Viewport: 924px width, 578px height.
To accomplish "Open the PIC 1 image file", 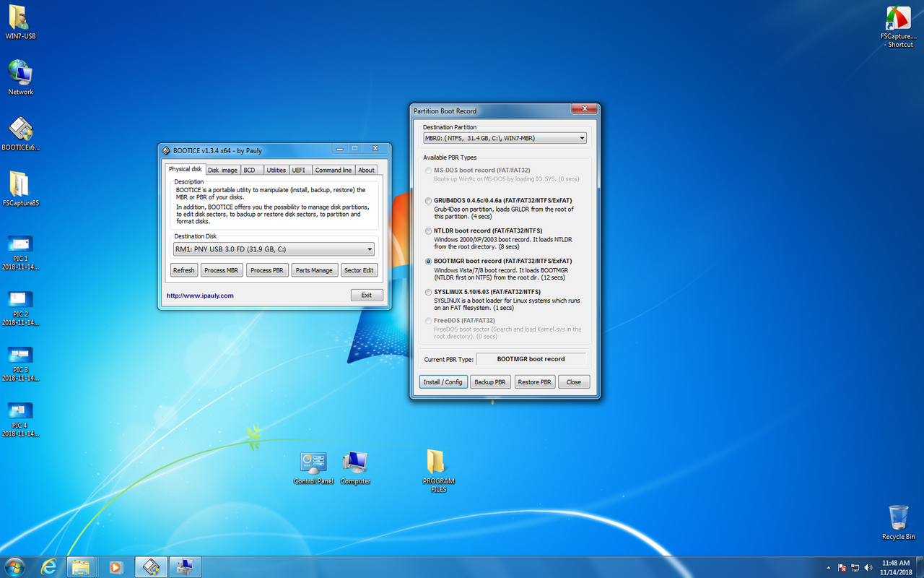I will click(20, 253).
